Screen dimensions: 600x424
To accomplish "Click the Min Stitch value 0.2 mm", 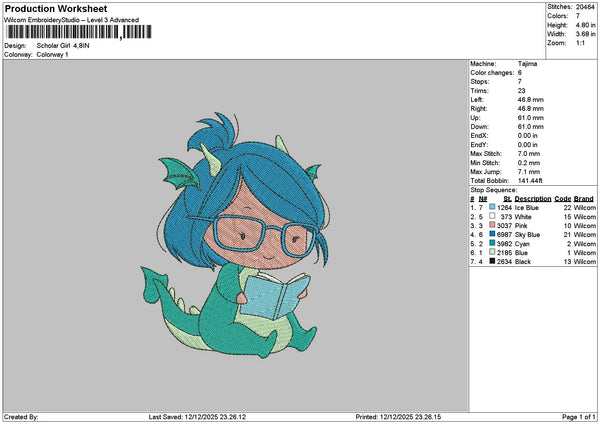I will pyautogui.click(x=529, y=163).
